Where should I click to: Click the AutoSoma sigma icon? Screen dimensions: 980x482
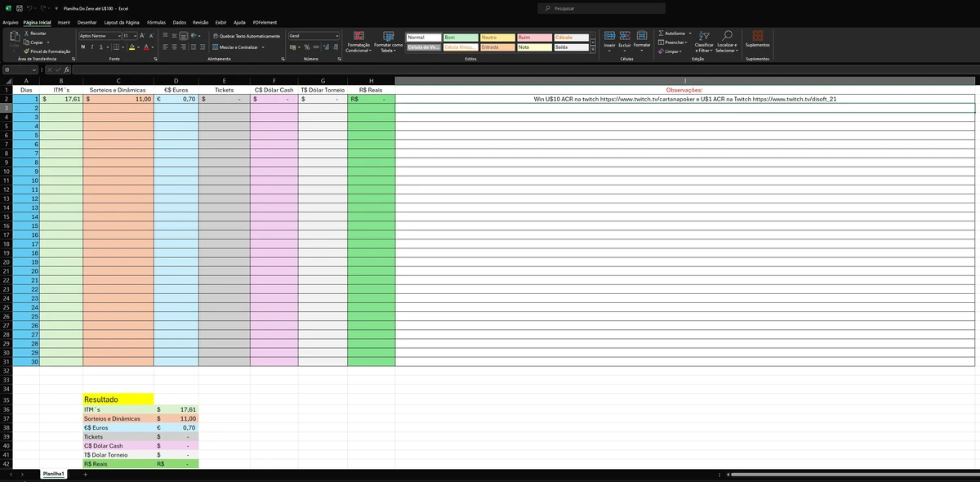(x=661, y=33)
